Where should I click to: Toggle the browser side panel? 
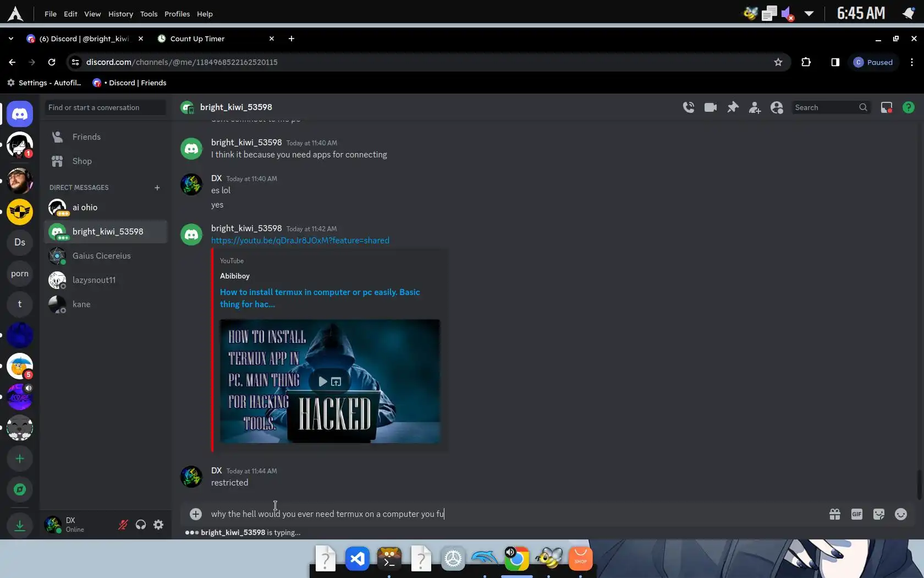click(x=835, y=62)
